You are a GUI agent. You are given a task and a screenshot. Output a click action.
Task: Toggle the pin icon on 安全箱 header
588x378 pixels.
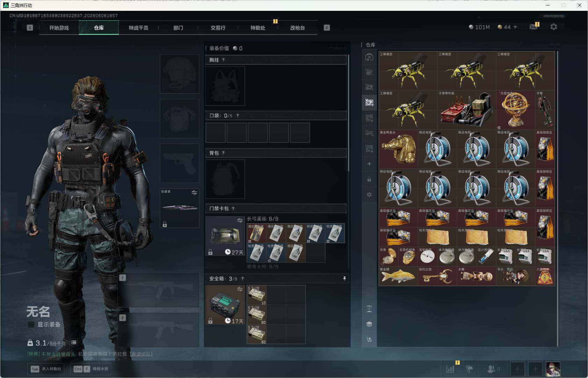coord(344,278)
